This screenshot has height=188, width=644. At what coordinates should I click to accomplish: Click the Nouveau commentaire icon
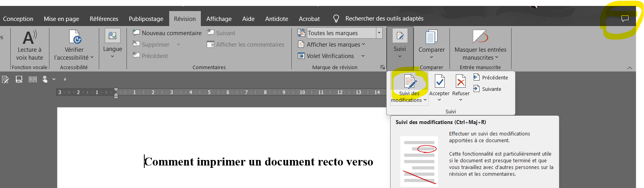(136, 33)
